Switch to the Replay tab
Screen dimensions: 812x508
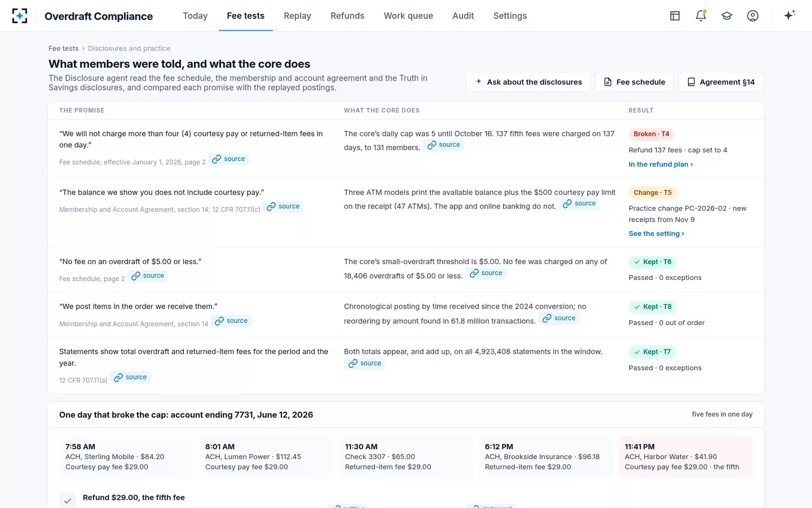tap(297, 16)
